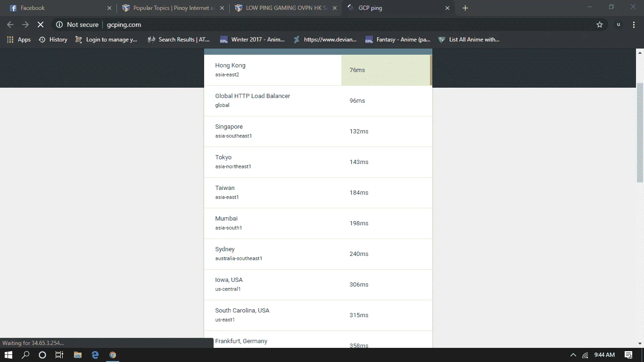This screenshot has width=644, height=362.
Task: Click the 132ms latency value
Action: pos(359,132)
